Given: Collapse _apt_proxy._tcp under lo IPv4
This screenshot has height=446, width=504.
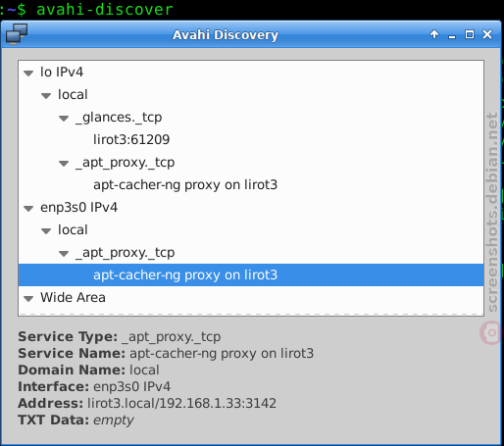Looking at the screenshot, I should [x=64, y=164].
